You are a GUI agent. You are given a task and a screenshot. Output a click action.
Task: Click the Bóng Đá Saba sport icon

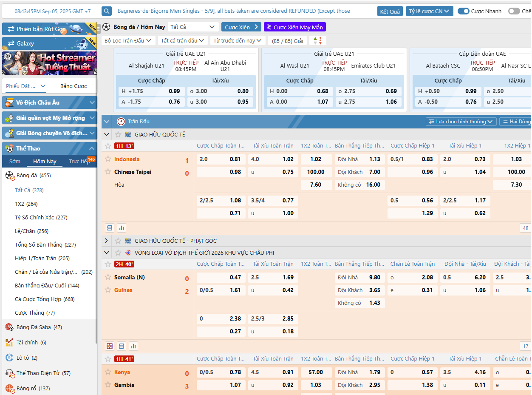click(x=9, y=327)
